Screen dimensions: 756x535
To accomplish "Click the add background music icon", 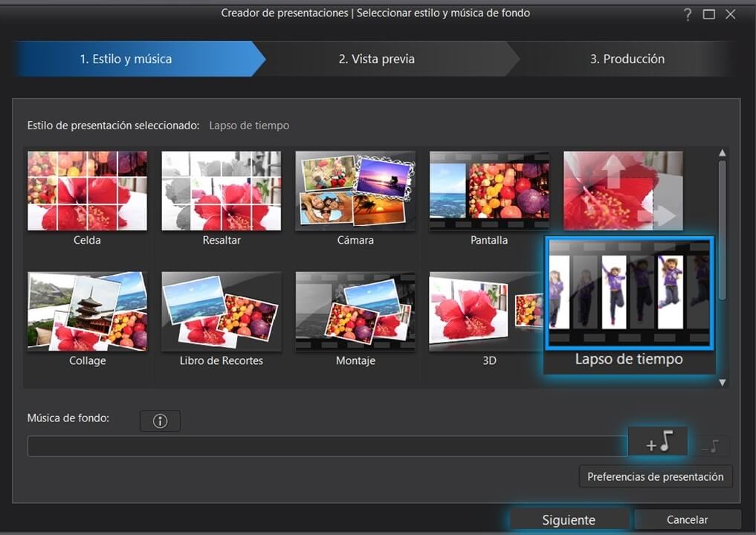I will click(658, 441).
